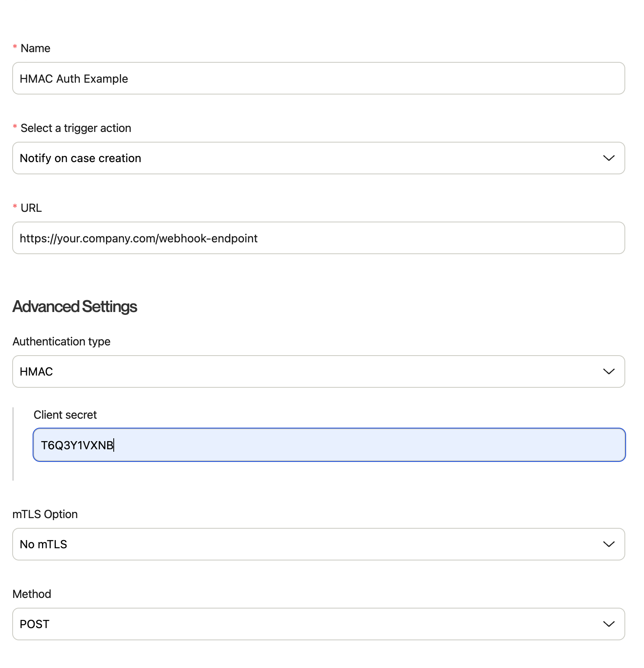Click the URL field with webhook endpoint
This screenshot has width=644, height=668.
pyautogui.click(x=318, y=238)
